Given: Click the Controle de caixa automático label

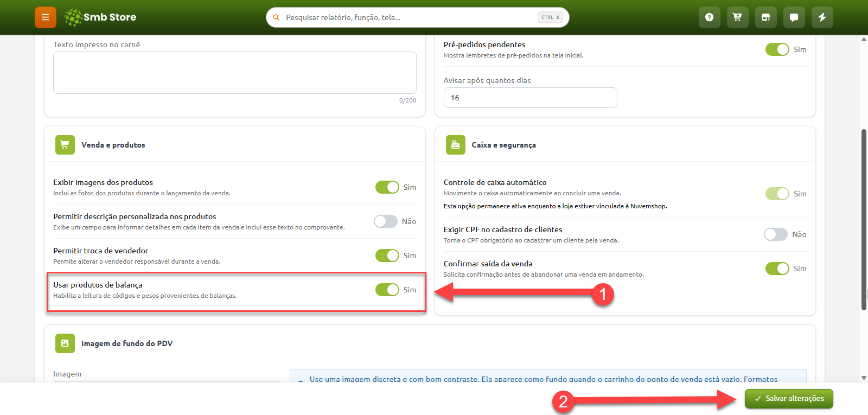Looking at the screenshot, I should point(495,182).
